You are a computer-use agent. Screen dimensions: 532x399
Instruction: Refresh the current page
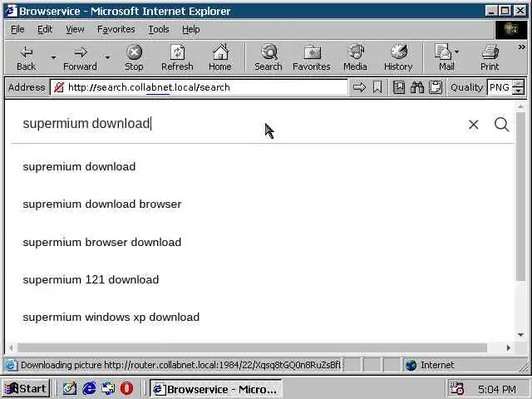coord(177,58)
